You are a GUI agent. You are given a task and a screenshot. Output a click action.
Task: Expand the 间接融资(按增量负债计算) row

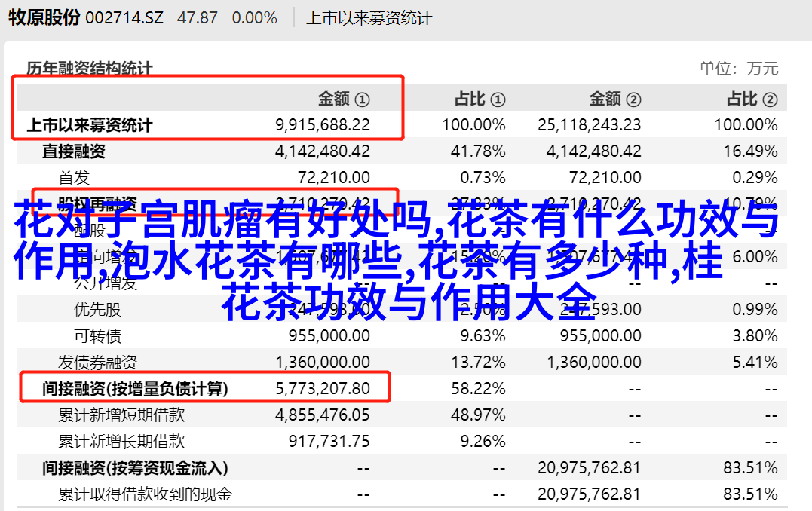pos(135,389)
